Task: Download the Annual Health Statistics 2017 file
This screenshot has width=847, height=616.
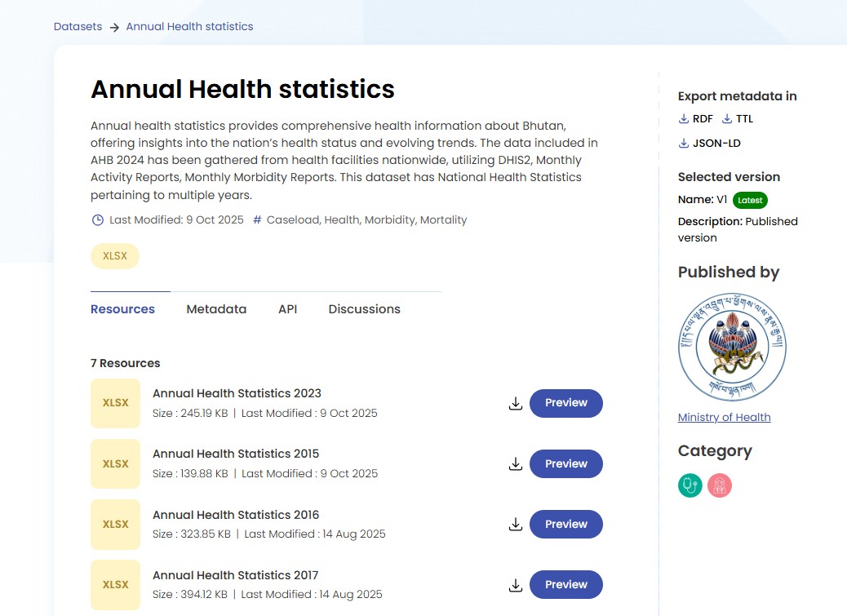Action: [x=515, y=584]
